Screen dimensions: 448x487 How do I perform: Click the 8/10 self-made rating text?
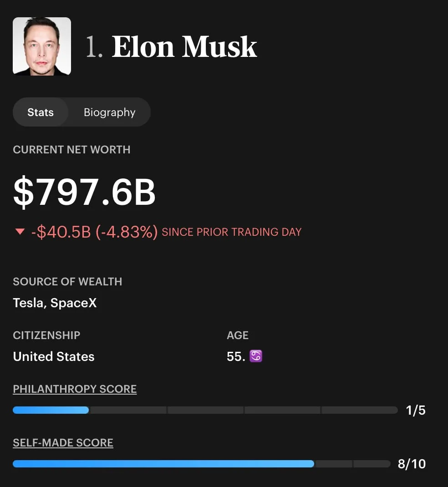[412, 464]
